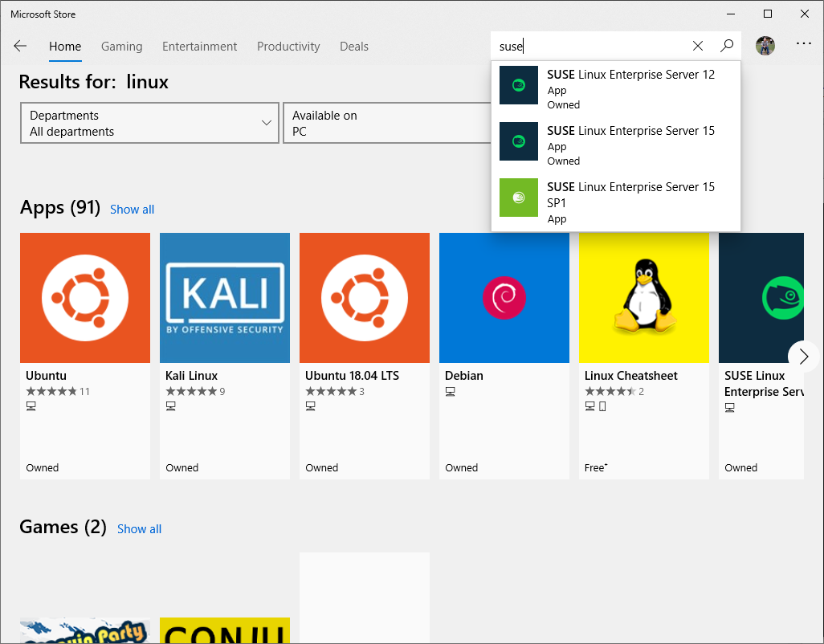Click Owned label under Debian
The height and width of the screenshot is (644, 824).
point(462,467)
